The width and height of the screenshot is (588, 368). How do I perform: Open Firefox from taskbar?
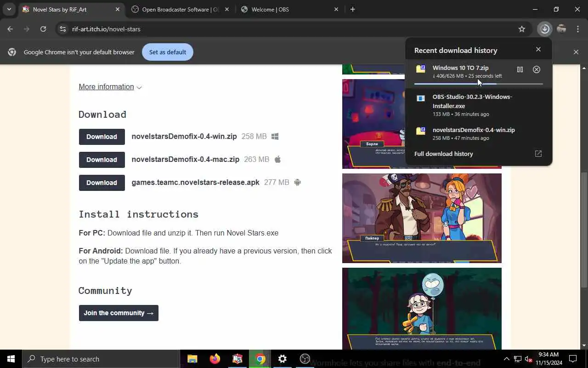(x=215, y=359)
